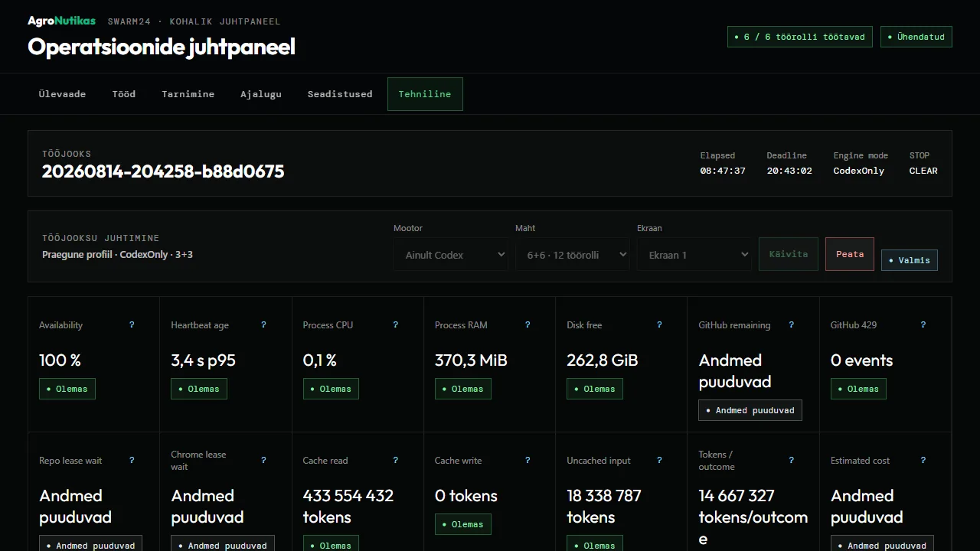Open Uncached input help icon
Screen dimensions: 980x551
click(x=659, y=461)
